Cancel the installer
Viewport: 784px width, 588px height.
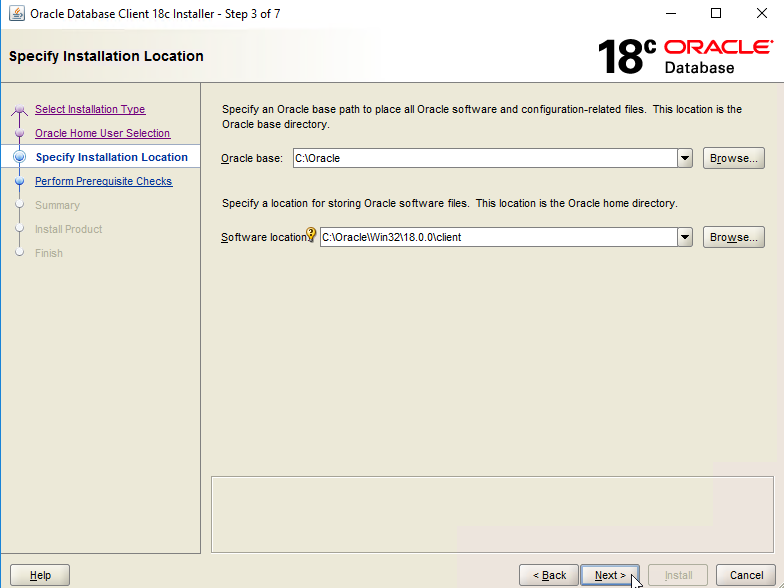pyautogui.click(x=746, y=576)
